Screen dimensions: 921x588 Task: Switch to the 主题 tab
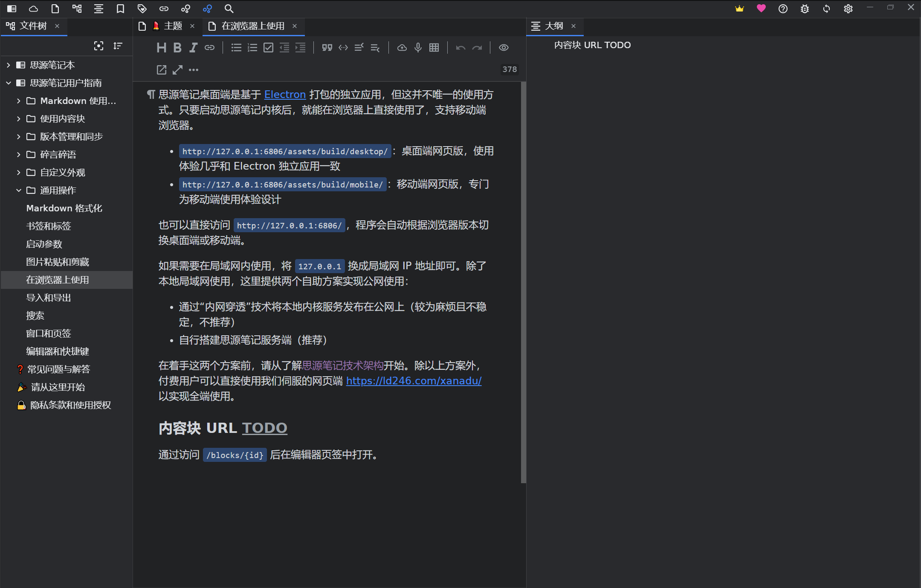(167, 26)
